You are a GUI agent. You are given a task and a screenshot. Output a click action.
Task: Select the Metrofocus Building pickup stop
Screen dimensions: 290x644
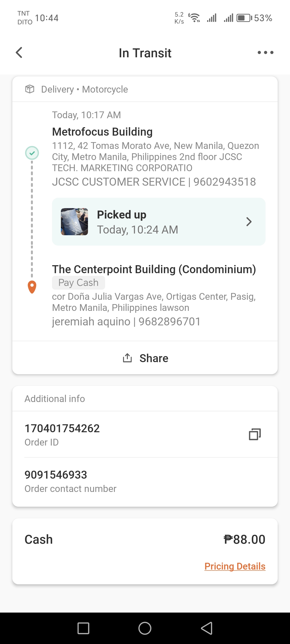coord(102,132)
